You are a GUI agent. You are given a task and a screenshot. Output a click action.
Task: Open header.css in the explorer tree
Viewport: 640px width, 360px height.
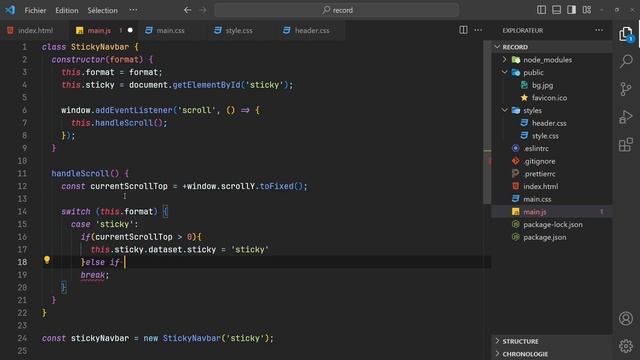coord(549,123)
